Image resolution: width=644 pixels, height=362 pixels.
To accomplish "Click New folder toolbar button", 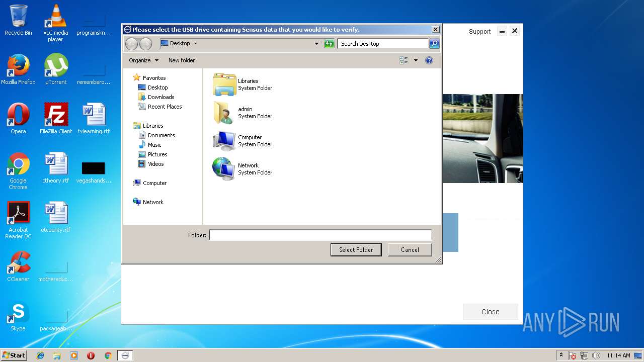I will (182, 60).
